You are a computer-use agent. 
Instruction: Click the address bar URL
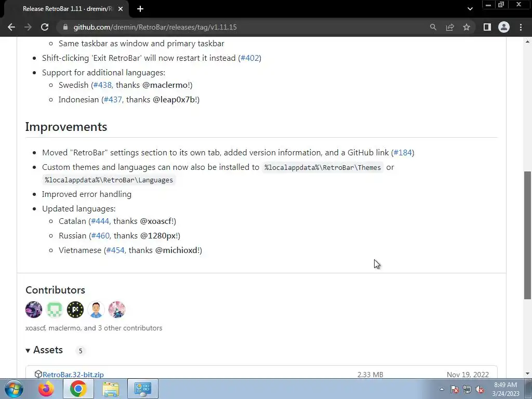point(155,27)
